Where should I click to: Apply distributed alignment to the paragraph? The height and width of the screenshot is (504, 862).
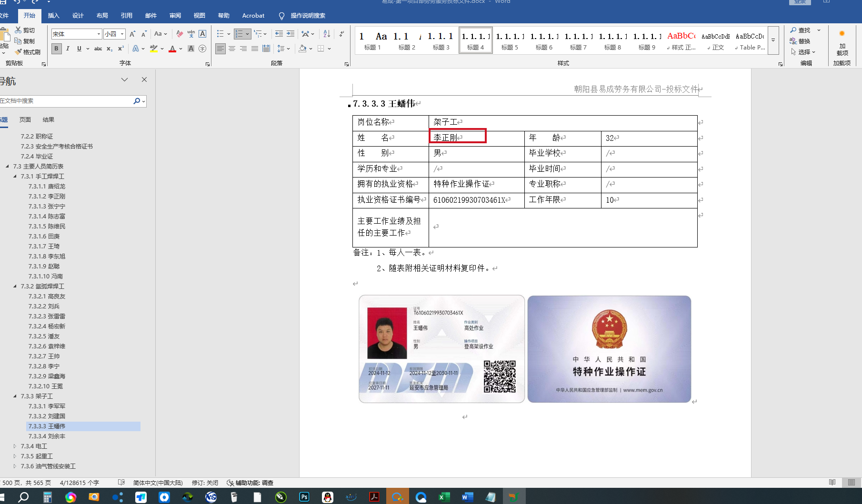[266, 49]
